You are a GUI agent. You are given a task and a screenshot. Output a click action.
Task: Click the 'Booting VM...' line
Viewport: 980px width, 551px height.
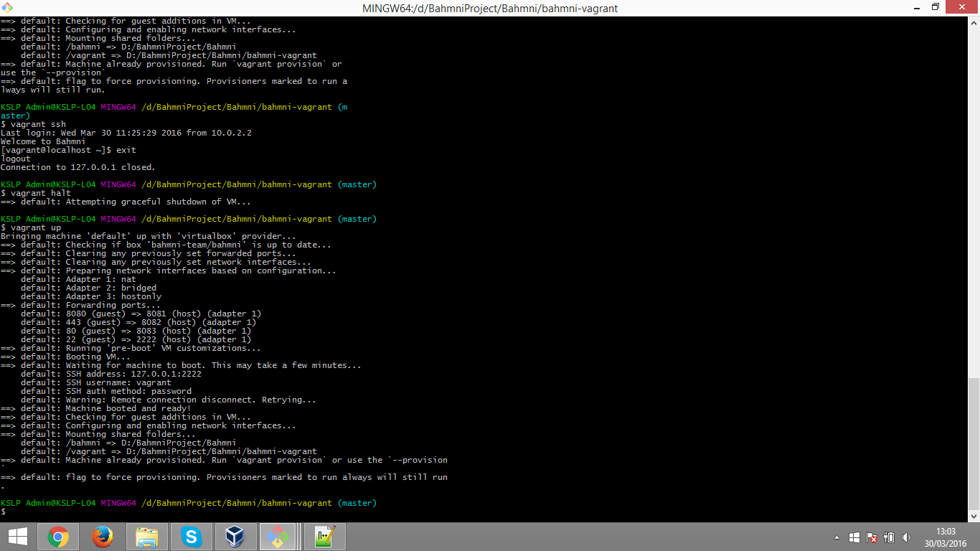pos(65,357)
